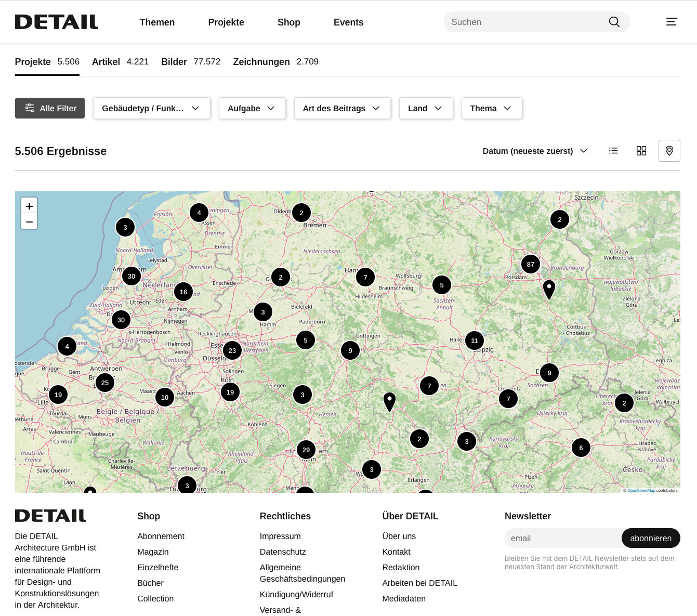Click the 10 cluster near Aachen

coord(165,397)
